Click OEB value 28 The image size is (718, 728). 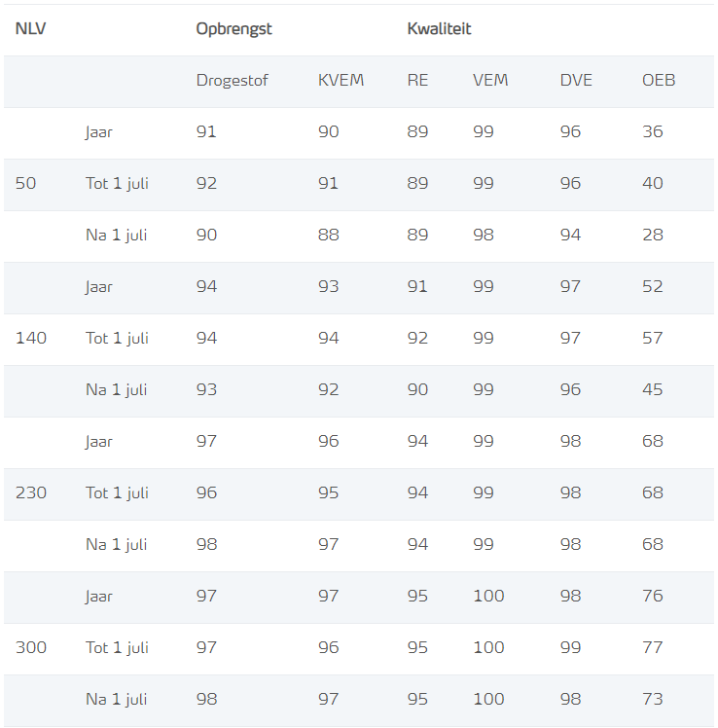tap(653, 235)
